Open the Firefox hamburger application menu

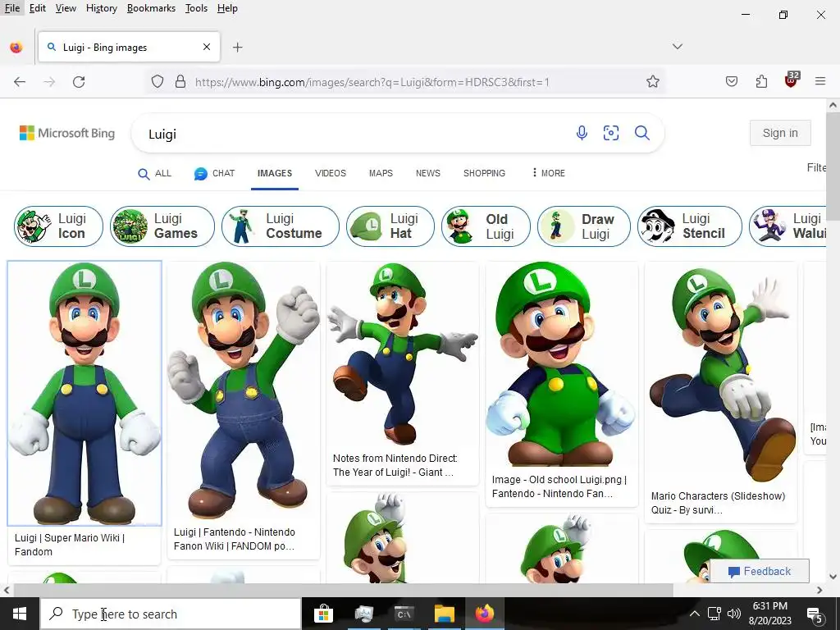[x=820, y=81]
